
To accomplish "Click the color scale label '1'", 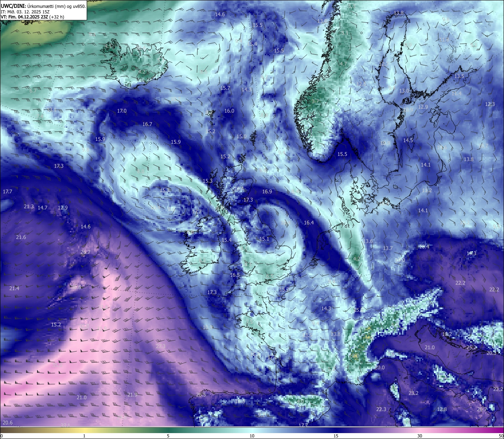I will pyautogui.click(x=84, y=436).
